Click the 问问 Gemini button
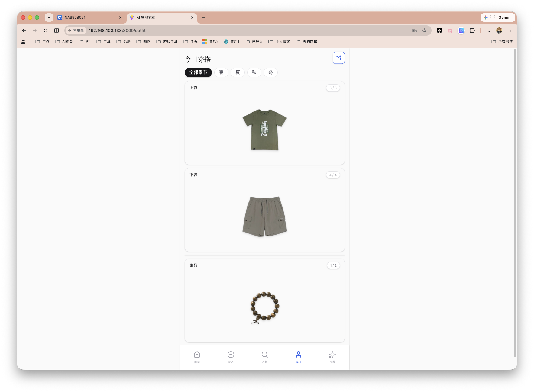Viewport: 534px width, 392px height. point(498,18)
